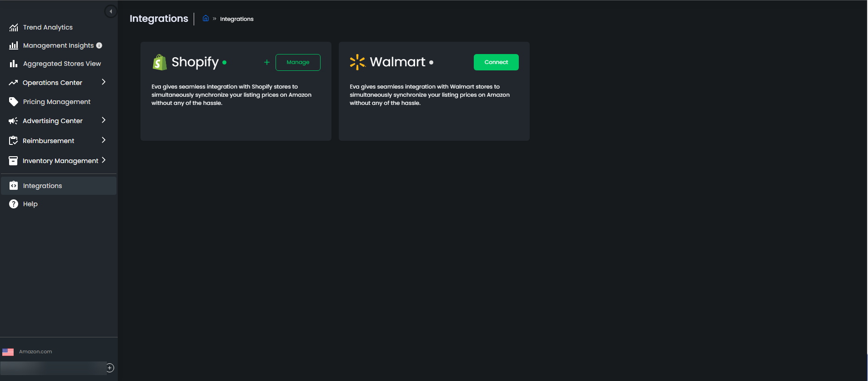Select the Amazon.com marketplace label

(35, 351)
